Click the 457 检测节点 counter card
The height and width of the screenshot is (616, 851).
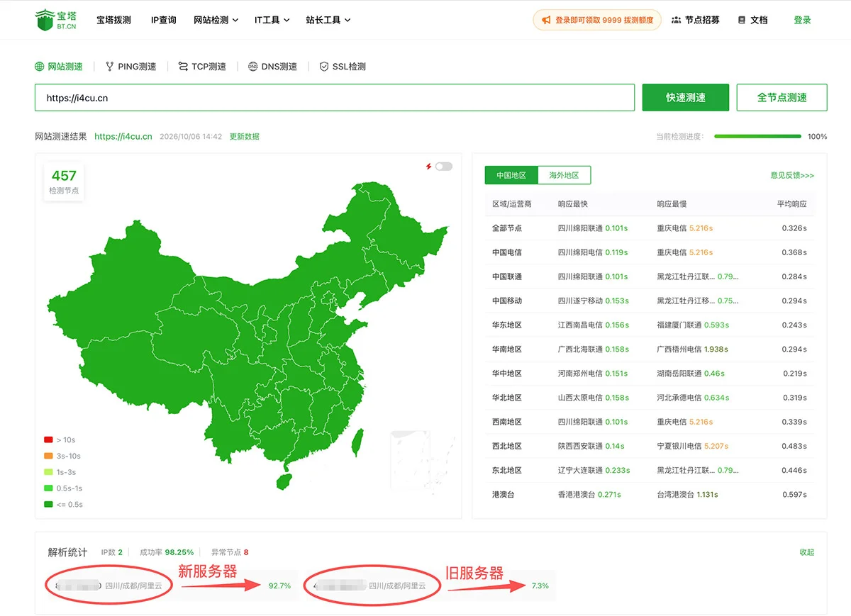(64, 182)
